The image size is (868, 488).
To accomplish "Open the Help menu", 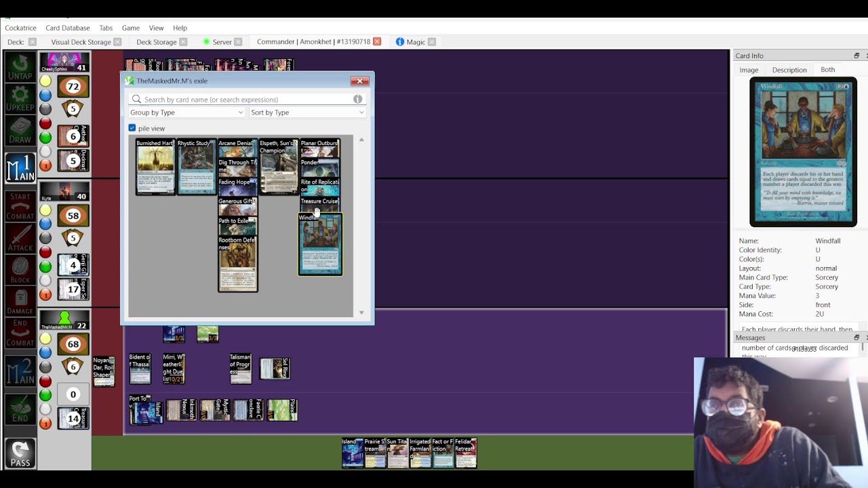I will pyautogui.click(x=180, y=28).
